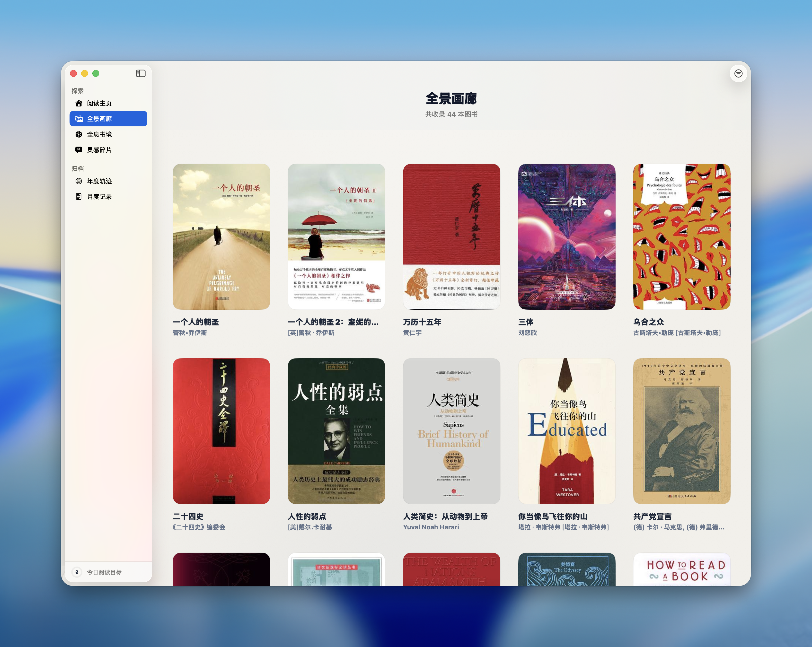
Task: Open the 万历十五年 red book cover
Action: point(451,236)
